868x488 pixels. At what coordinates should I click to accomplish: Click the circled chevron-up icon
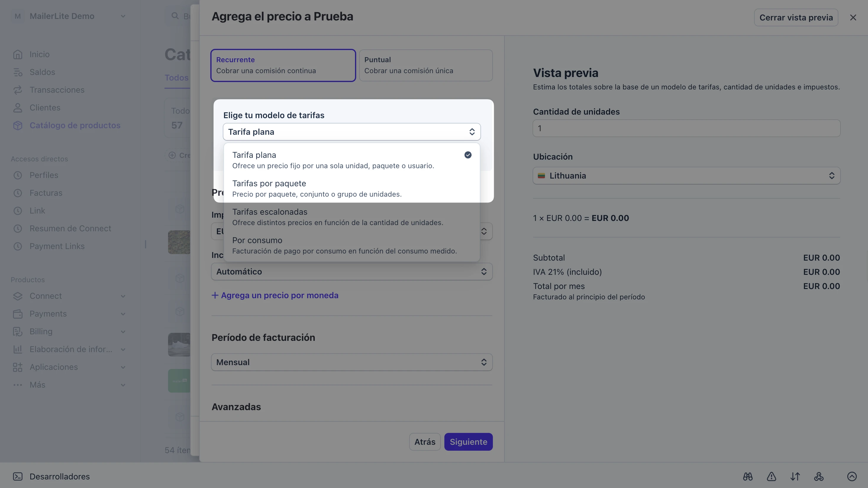[x=851, y=476]
